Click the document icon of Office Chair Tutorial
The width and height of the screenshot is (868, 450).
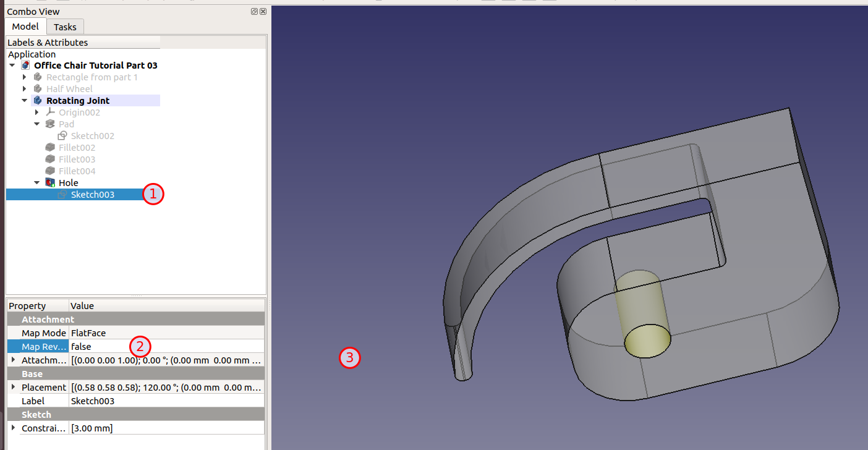pos(26,66)
